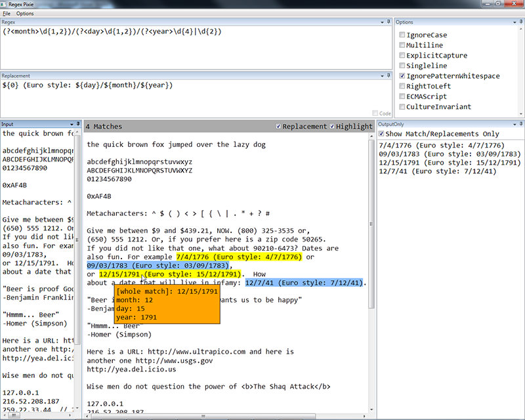The image size is (525, 420).
Task: Enable the ExplicitCapture option
Action: point(402,55)
